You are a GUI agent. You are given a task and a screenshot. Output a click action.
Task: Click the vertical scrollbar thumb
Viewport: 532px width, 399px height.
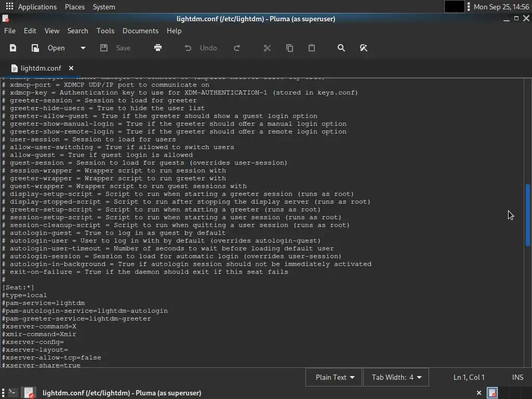[528, 215]
